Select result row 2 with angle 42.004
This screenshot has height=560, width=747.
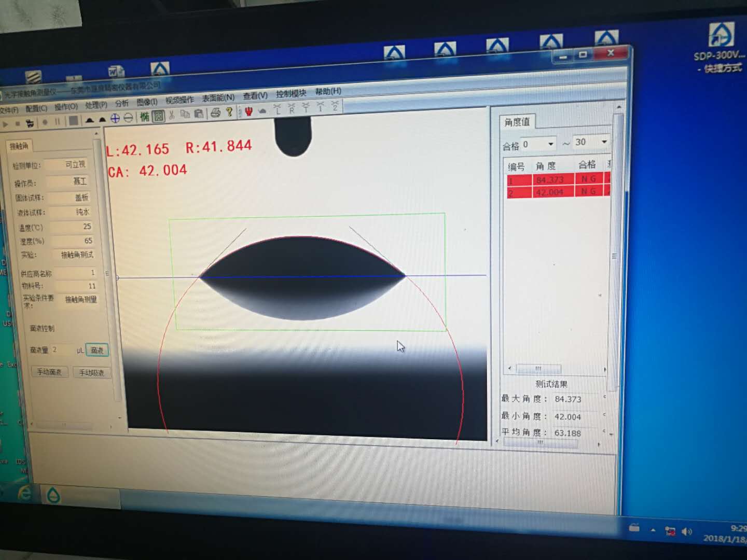point(550,192)
